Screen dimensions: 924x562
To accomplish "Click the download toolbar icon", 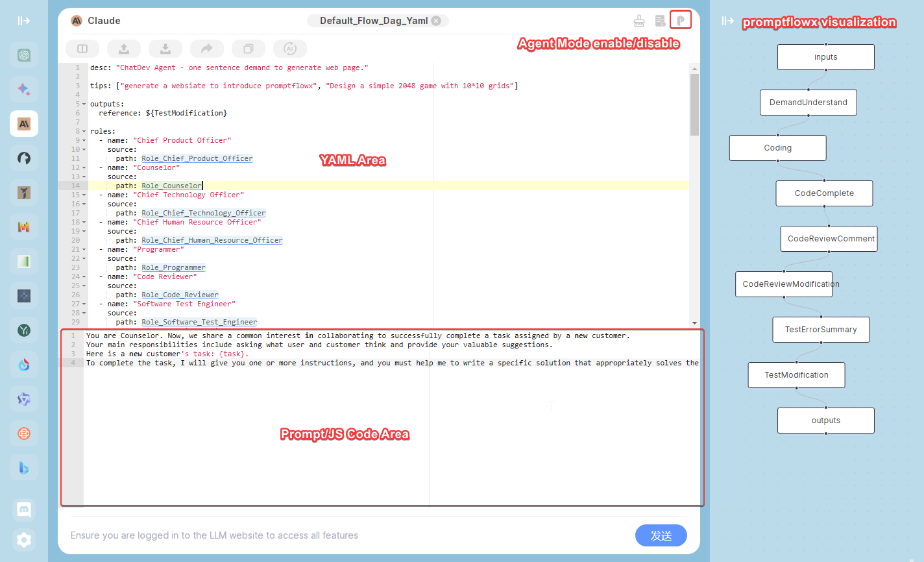I will coord(165,49).
